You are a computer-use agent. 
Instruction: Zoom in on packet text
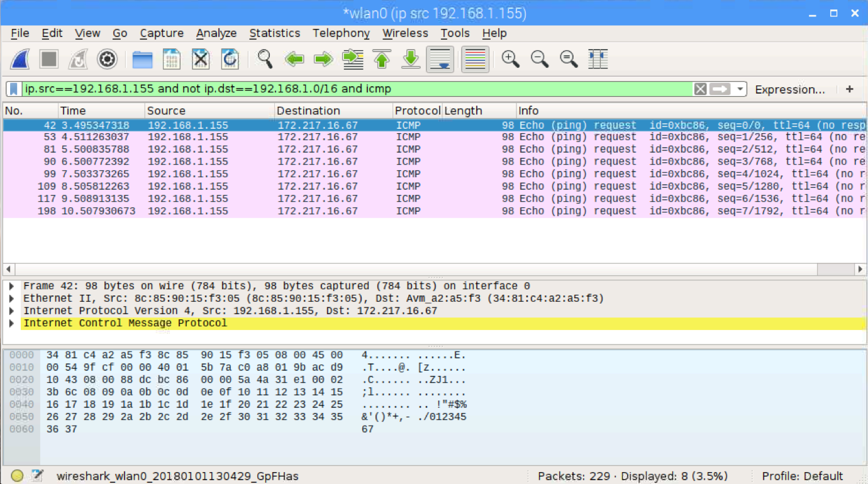(510, 60)
